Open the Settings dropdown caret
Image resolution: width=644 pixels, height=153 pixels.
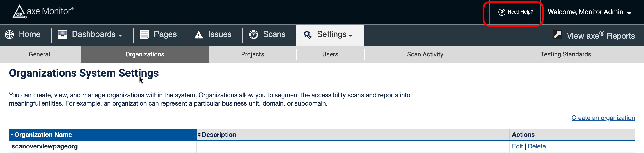pyautogui.click(x=351, y=36)
